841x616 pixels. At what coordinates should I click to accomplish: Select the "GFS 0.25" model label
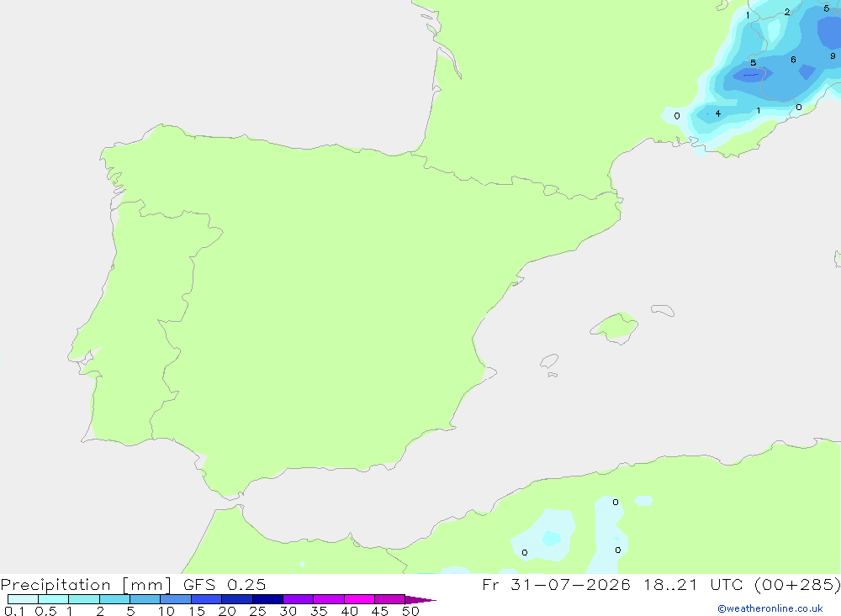(225, 584)
